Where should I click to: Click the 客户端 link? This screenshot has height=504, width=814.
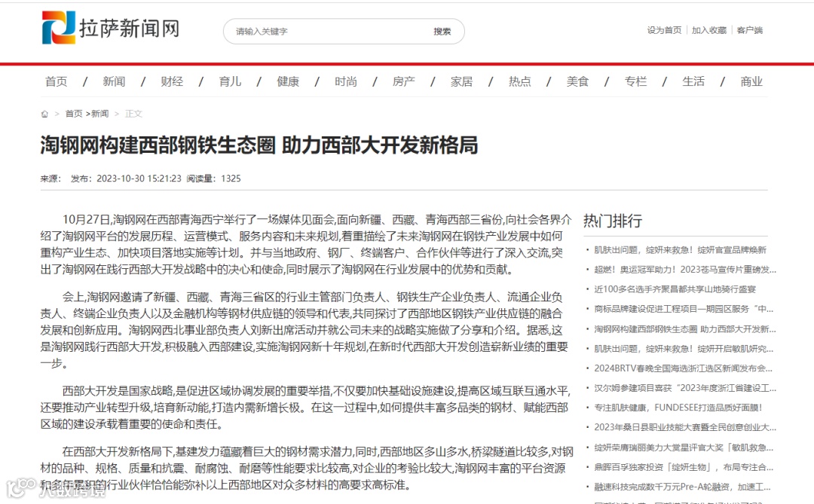coord(750,30)
